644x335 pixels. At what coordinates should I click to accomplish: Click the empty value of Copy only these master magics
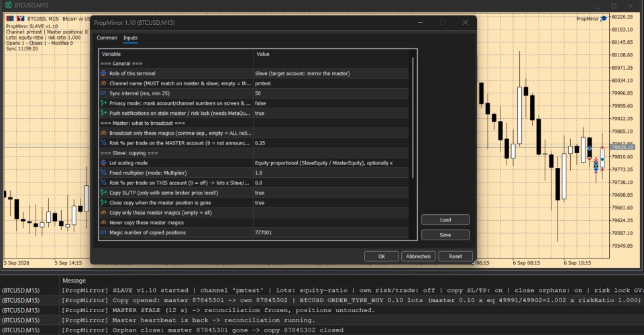point(331,213)
